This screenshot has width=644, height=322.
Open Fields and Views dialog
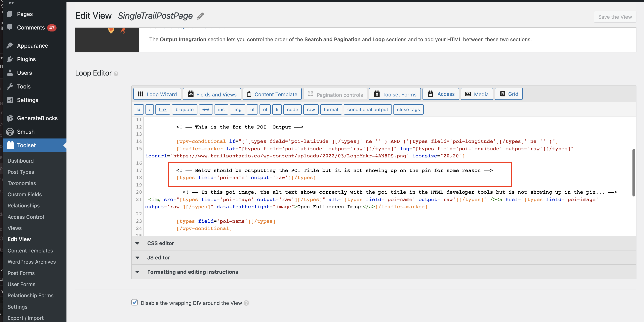click(212, 94)
